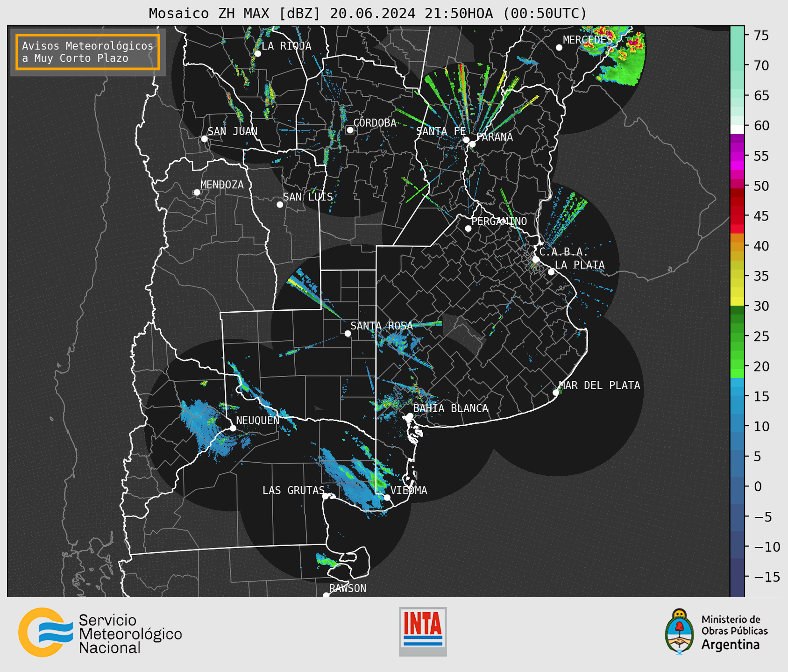Click the PERGAMINO city marker dot

(x=468, y=229)
